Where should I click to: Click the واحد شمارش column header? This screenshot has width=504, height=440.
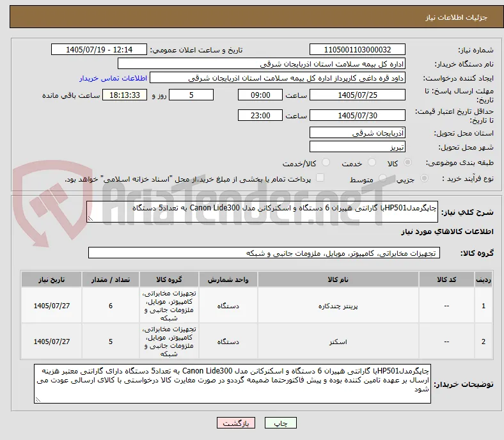[x=228, y=279]
